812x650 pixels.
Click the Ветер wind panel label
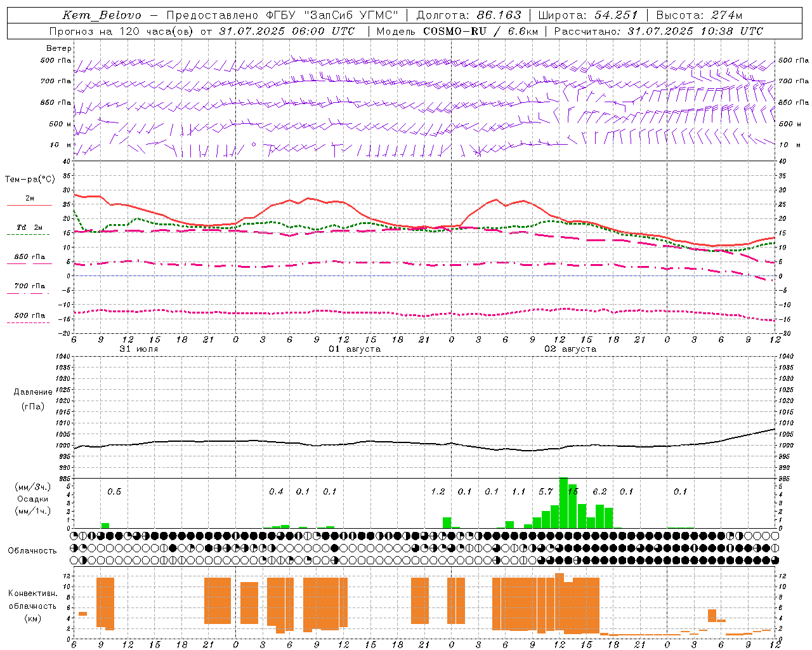[59, 48]
